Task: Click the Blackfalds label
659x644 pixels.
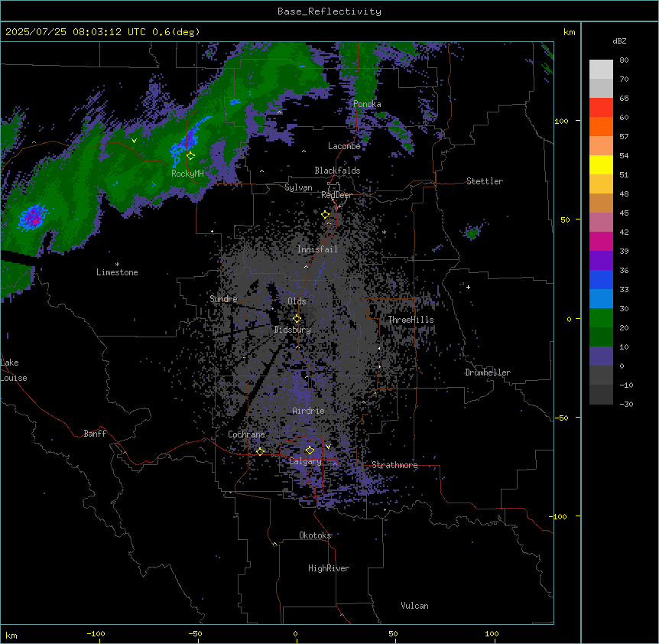Action: tap(337, 171)
